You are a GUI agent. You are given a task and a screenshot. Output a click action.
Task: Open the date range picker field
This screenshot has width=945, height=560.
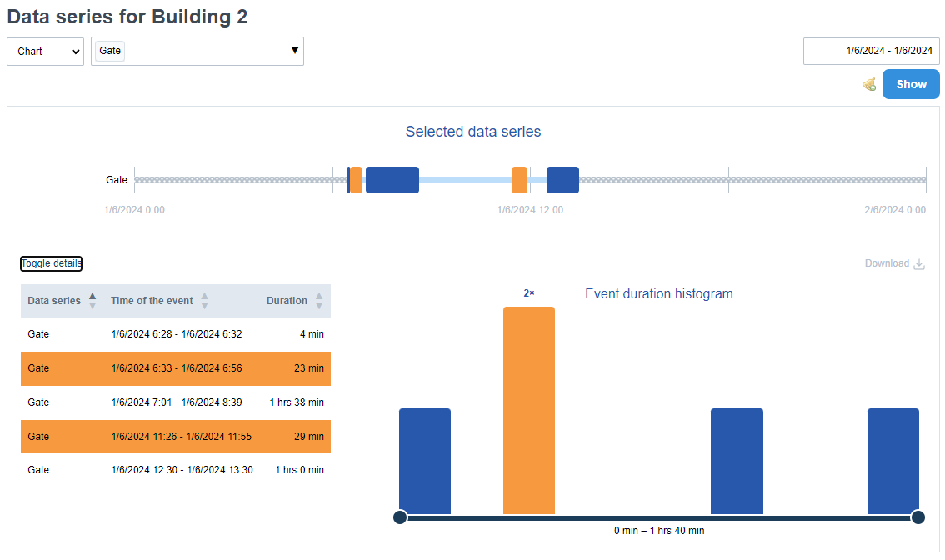[x=871, y=51]
